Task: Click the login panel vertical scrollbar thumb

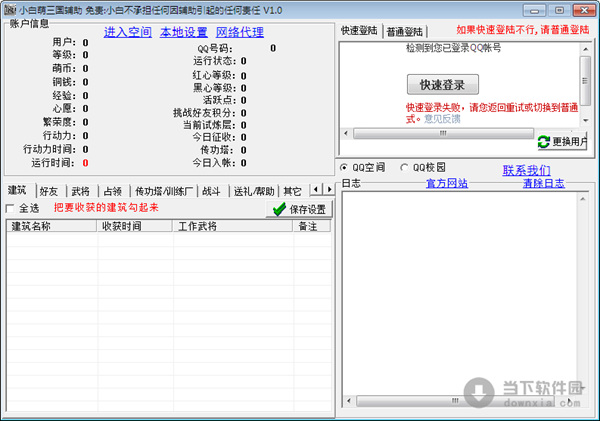Action: click(x=585, y=81)
